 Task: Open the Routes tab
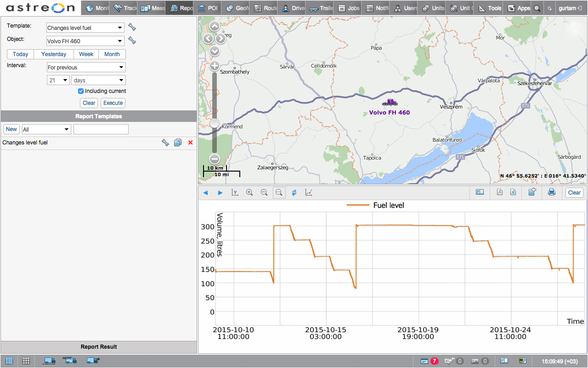point(264,8)
